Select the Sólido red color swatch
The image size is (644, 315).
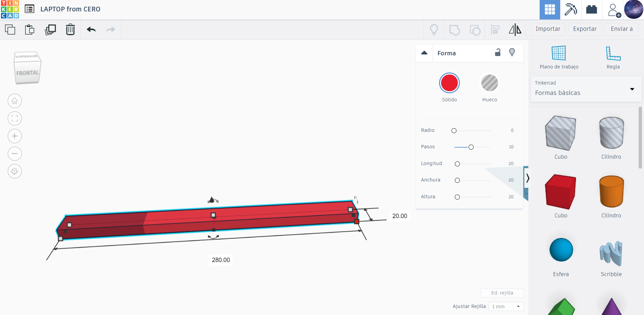449,83
